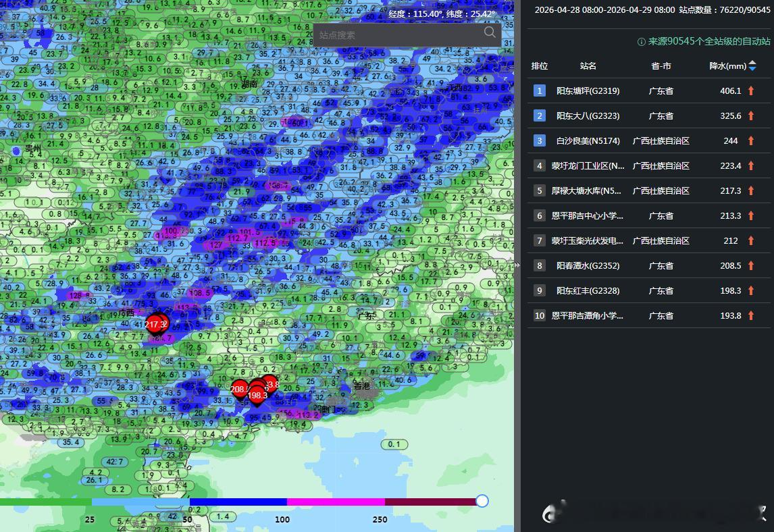
Task: Click the 香港 label on the map
Action: (x=362, y=385)
